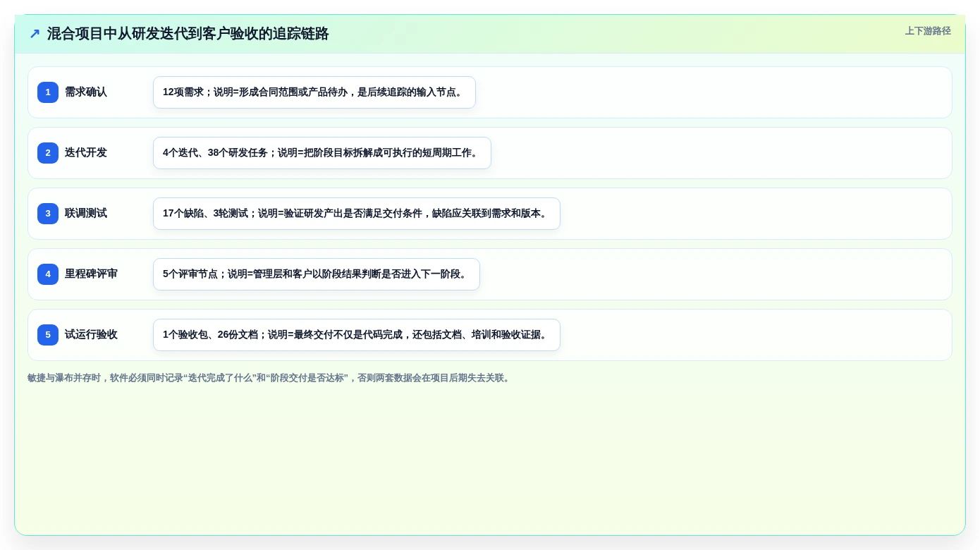Click step badge 2 for 迭代开发

pos(48,153)
